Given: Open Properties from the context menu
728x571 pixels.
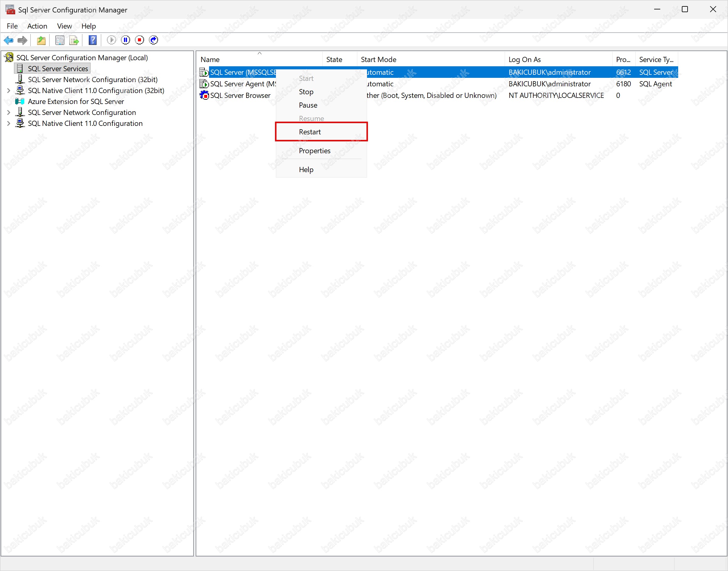Looking at the screenshot, I should (314, 151).
